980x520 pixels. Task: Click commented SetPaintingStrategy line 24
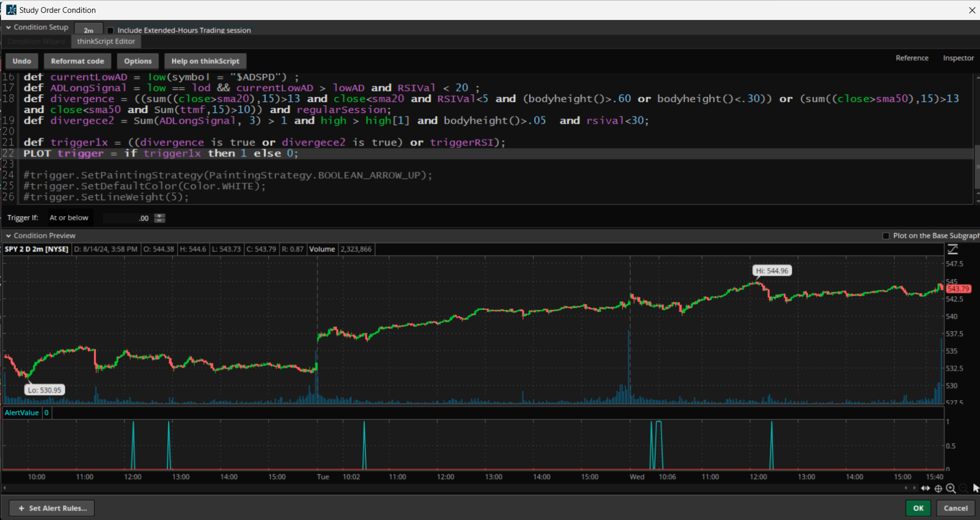tap(228, 175)
